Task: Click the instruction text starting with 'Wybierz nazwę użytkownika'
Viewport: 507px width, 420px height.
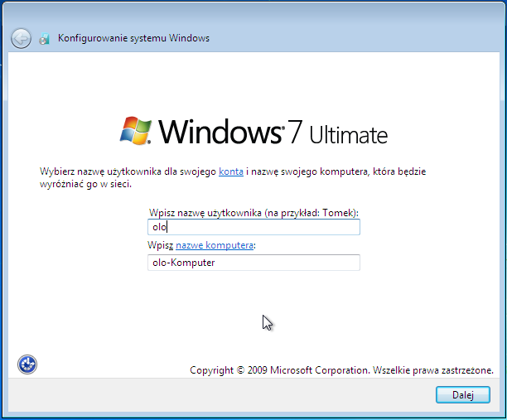Action: pos(233,177)
